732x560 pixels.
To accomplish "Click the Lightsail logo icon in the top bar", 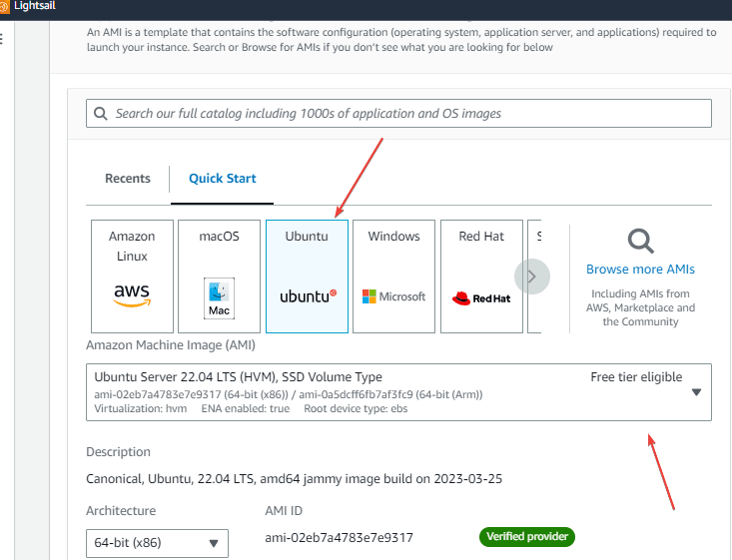I will pos(4,7).
